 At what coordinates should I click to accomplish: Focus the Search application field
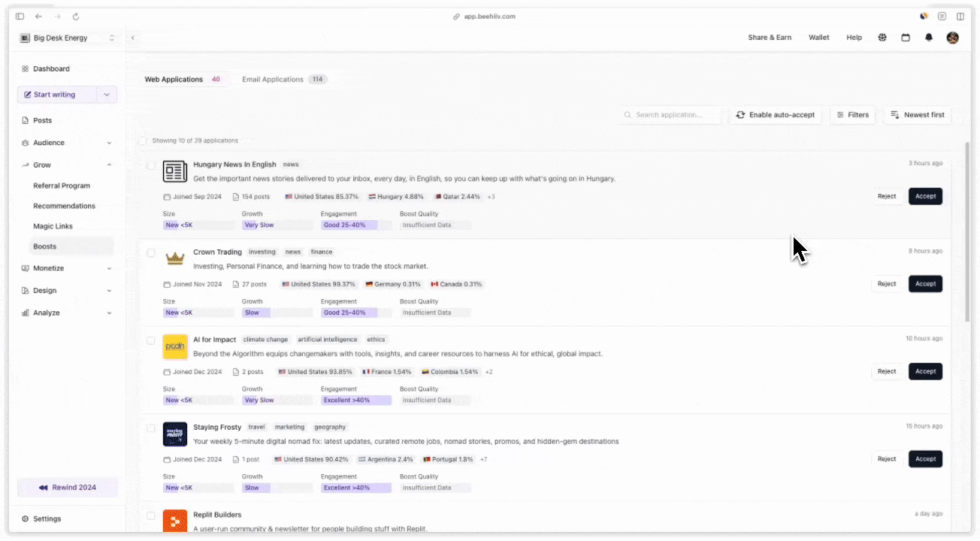point(671,115)
